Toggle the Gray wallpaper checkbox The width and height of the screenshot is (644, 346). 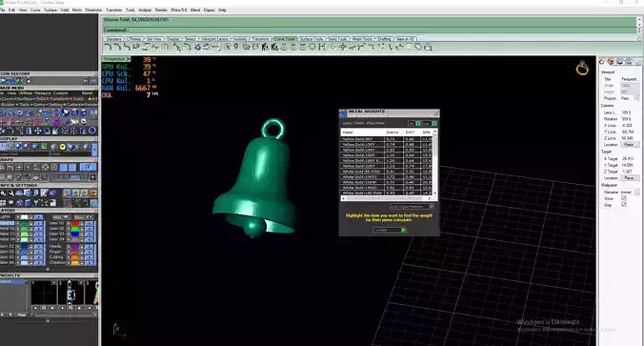click(624, 205)
